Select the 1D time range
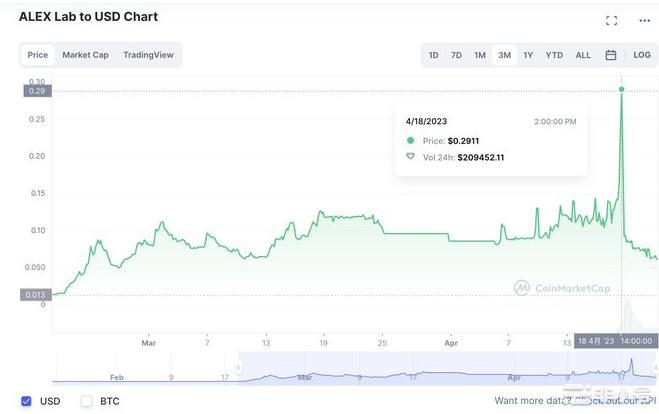 point(433,55)
